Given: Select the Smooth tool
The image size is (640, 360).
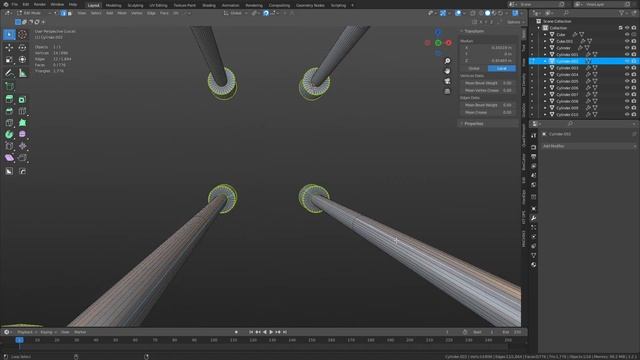Looking at the screenshot, I should pyautogui.click(x=22, y=134).
